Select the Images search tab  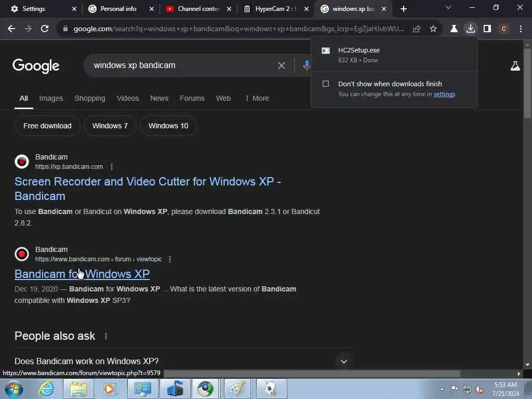pyautogui.click(x=51, y=98)
